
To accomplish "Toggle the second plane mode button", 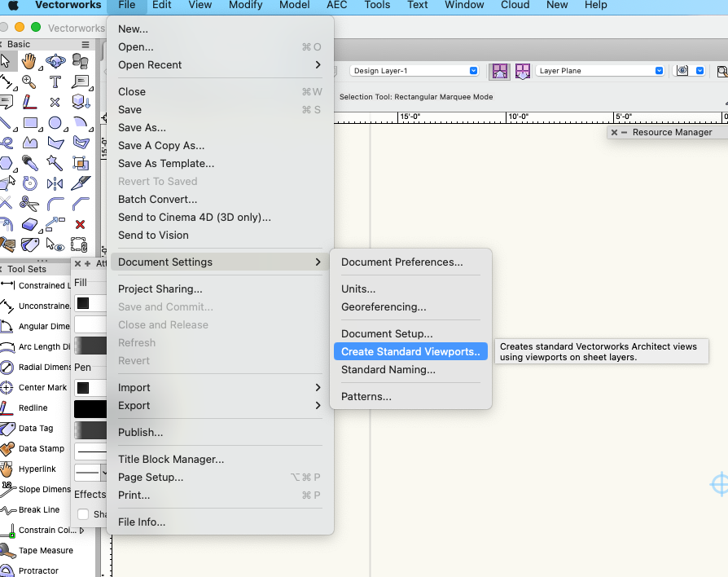I will (x=522, y=71).
